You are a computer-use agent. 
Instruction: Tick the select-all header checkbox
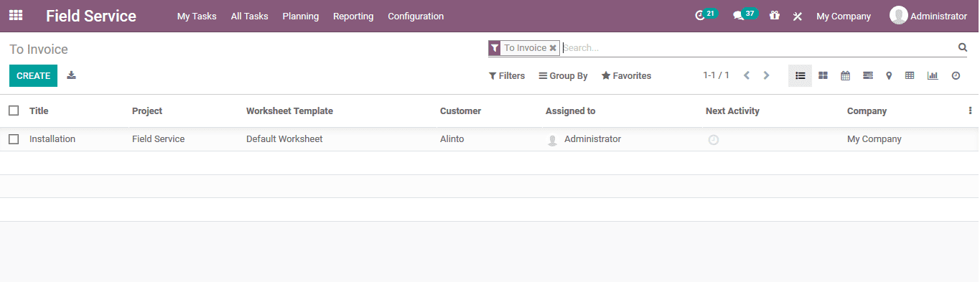click(x=14, y=111)
